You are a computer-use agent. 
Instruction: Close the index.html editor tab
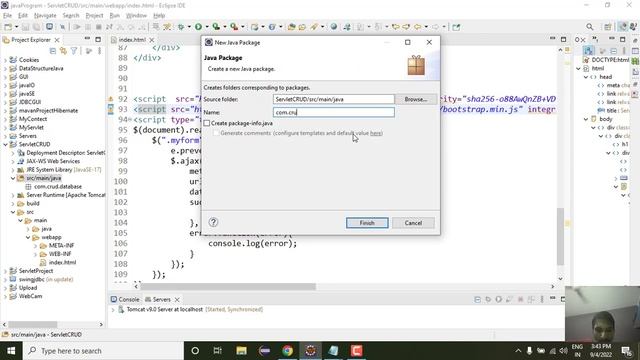click(x=152, y=40)
